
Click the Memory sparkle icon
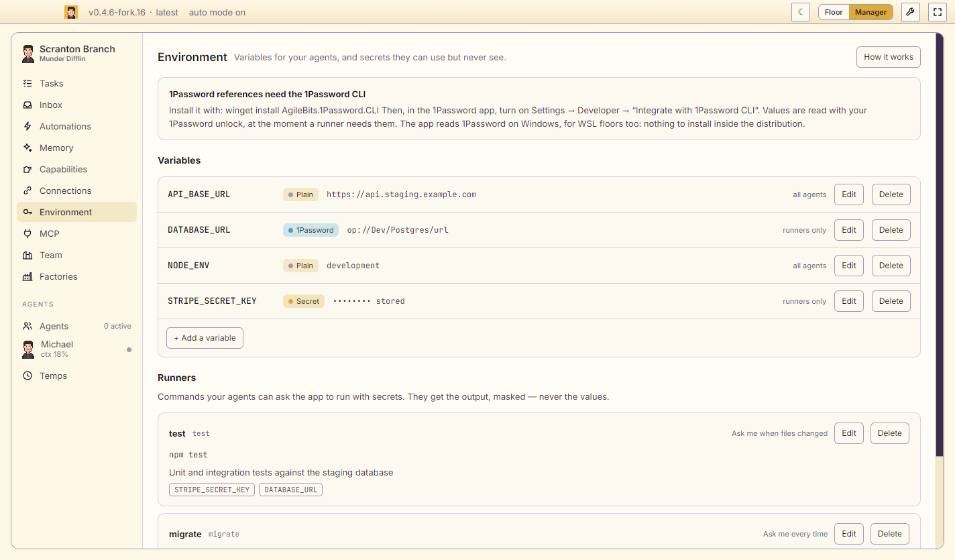click(27, 148)
